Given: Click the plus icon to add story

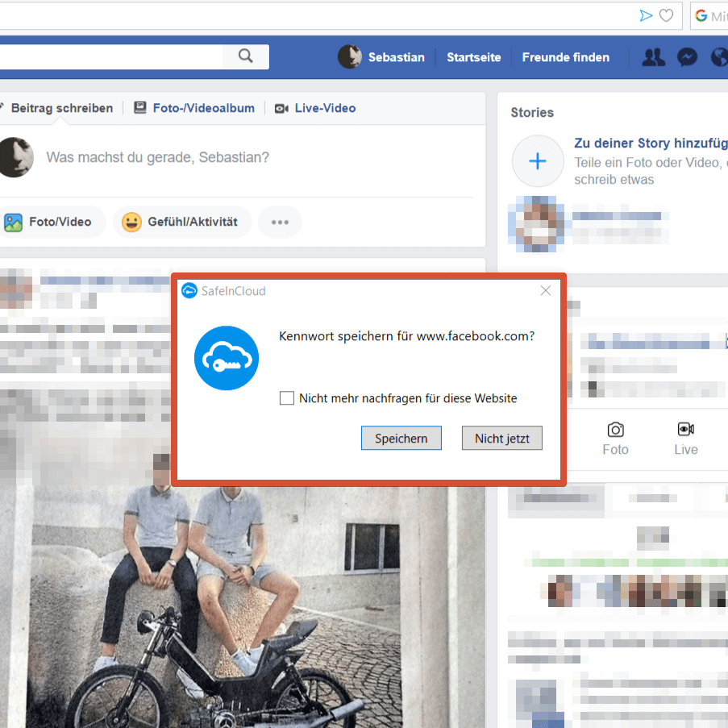Looking at the screenshot, I should (538, 161).
